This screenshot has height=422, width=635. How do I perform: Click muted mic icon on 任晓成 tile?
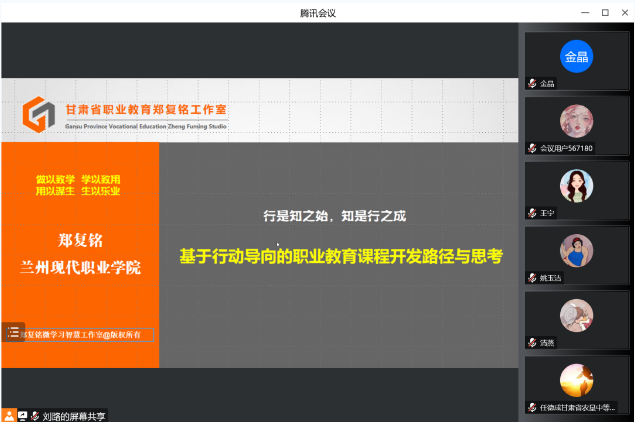(533, 408)
